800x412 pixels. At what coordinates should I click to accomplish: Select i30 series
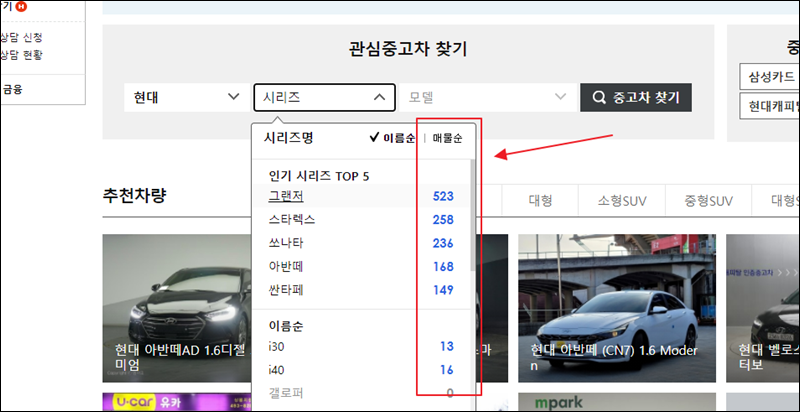pos(276,346)
